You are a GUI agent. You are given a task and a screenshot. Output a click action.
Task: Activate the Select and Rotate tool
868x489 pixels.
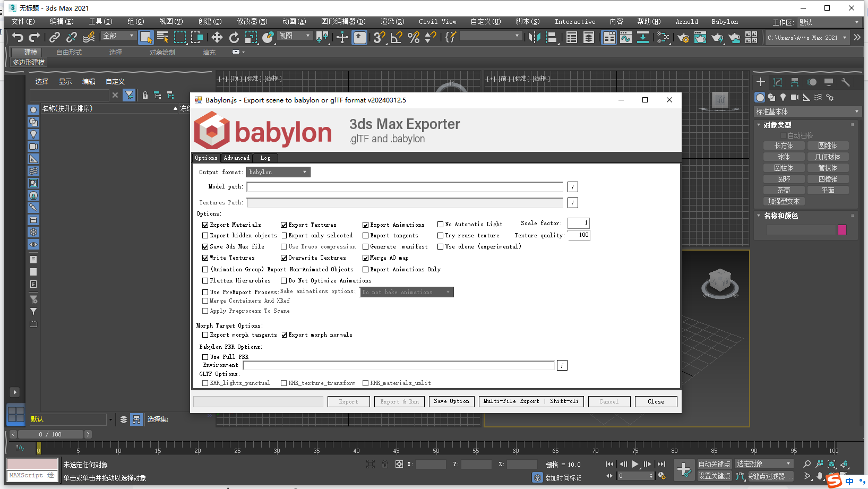coord(234,37)
